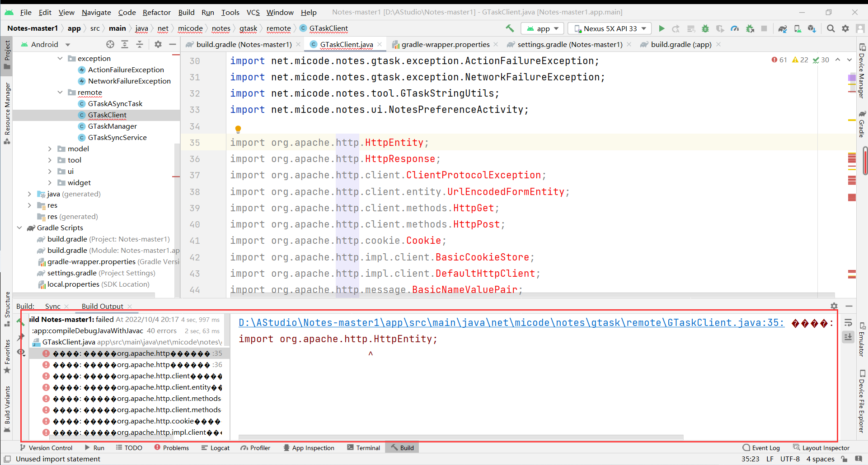Click the Profile app icon
868x465 pixels.
[x=735, y=28]
